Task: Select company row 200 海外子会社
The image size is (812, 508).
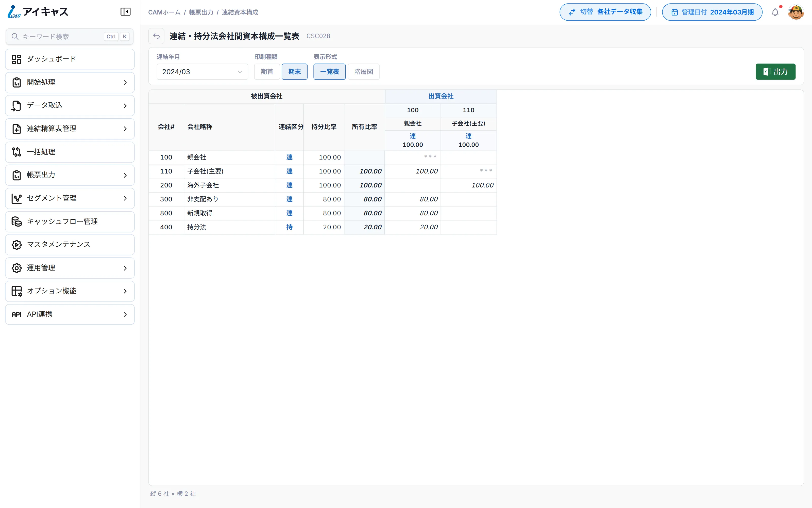Action: coord(323,185)
